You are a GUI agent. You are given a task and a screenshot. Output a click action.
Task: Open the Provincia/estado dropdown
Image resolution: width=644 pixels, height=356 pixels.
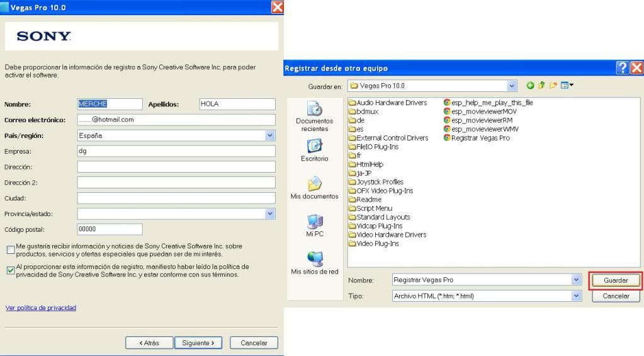coord(269,214)
